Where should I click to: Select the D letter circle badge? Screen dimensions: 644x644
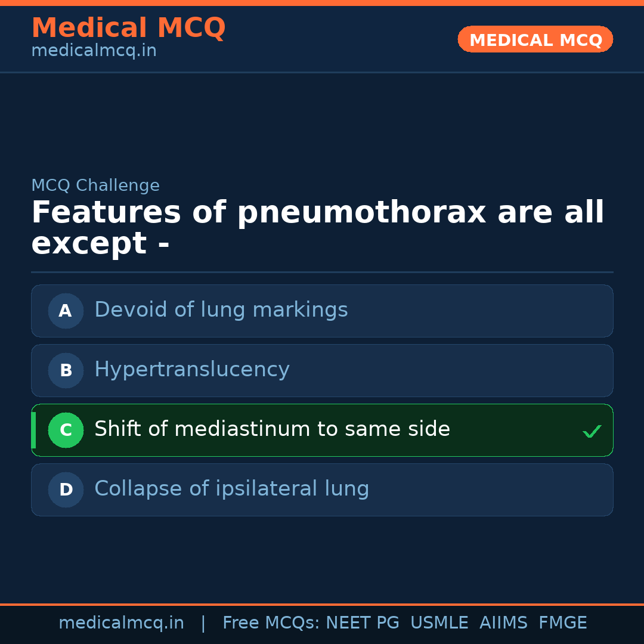66,490
